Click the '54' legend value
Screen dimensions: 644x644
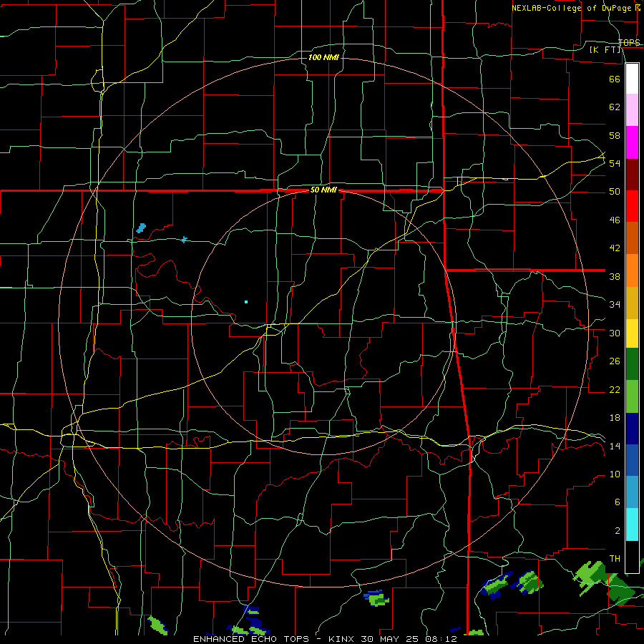(x=615, y=163)
